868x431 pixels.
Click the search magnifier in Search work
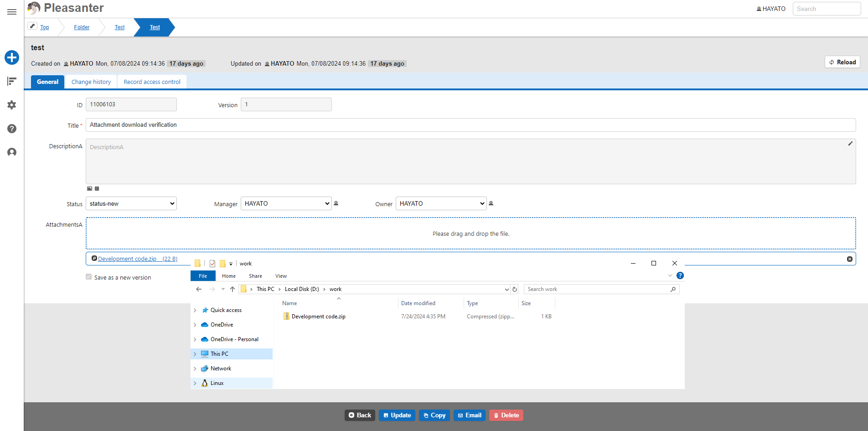673,289
